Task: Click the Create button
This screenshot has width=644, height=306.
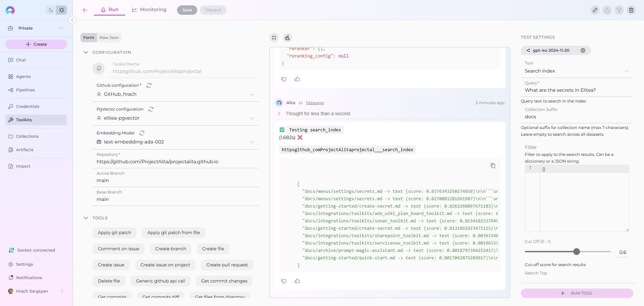Action: click(x=36, y=44)
